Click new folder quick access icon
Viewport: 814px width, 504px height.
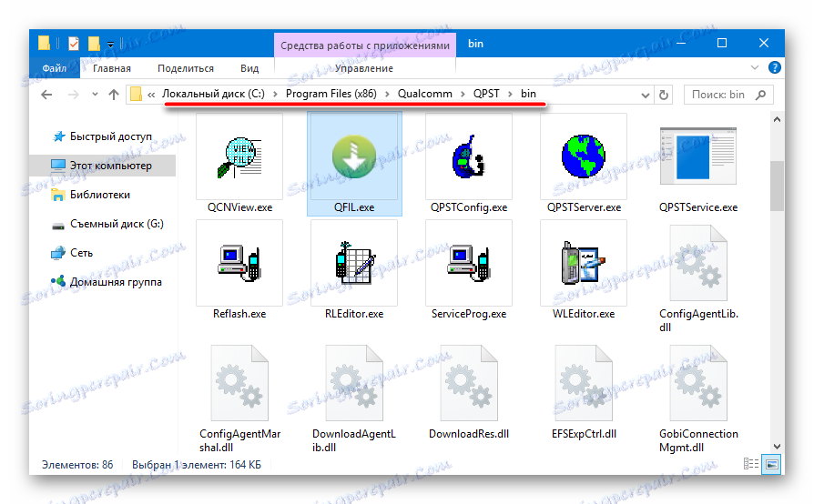(94, 44)
